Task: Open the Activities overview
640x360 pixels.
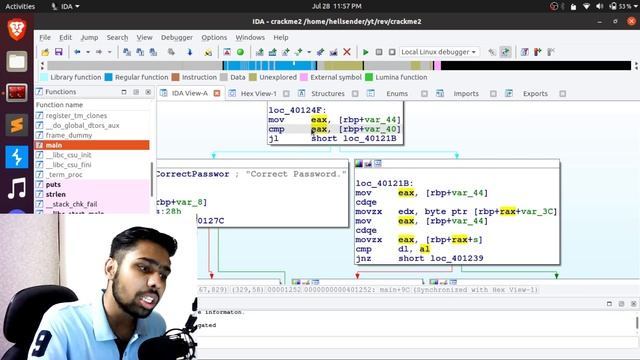Action: click(x=20, y=6)
